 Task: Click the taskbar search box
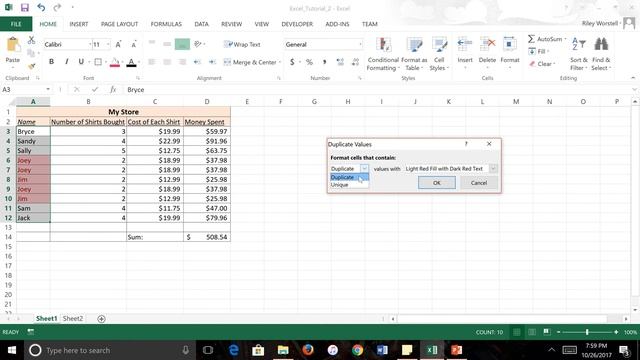click(109, 350)
